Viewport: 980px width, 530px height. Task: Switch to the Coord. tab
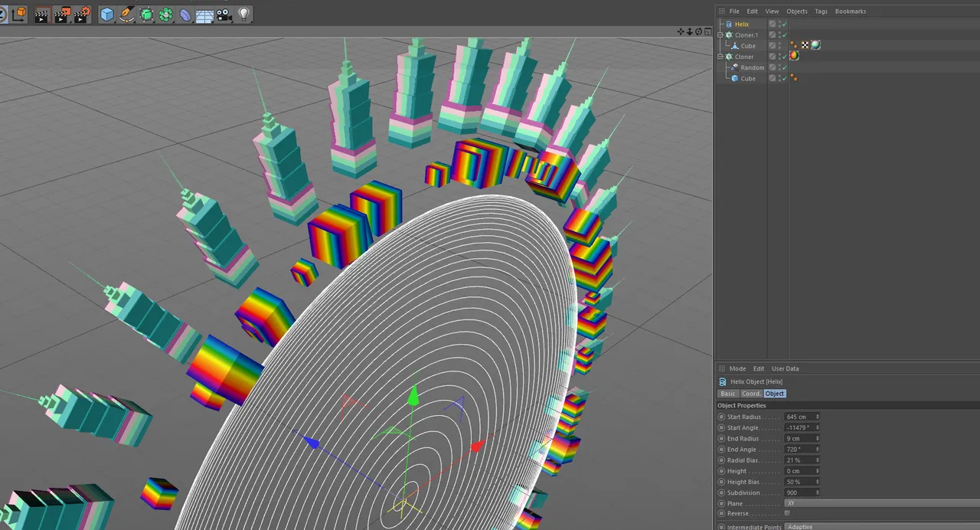(x=751, y=394)
